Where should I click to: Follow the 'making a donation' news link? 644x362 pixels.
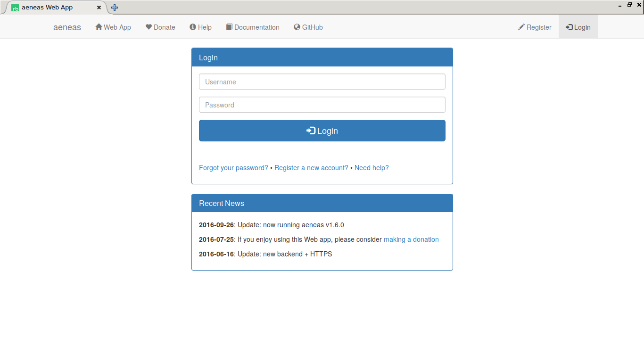[411, 239]
